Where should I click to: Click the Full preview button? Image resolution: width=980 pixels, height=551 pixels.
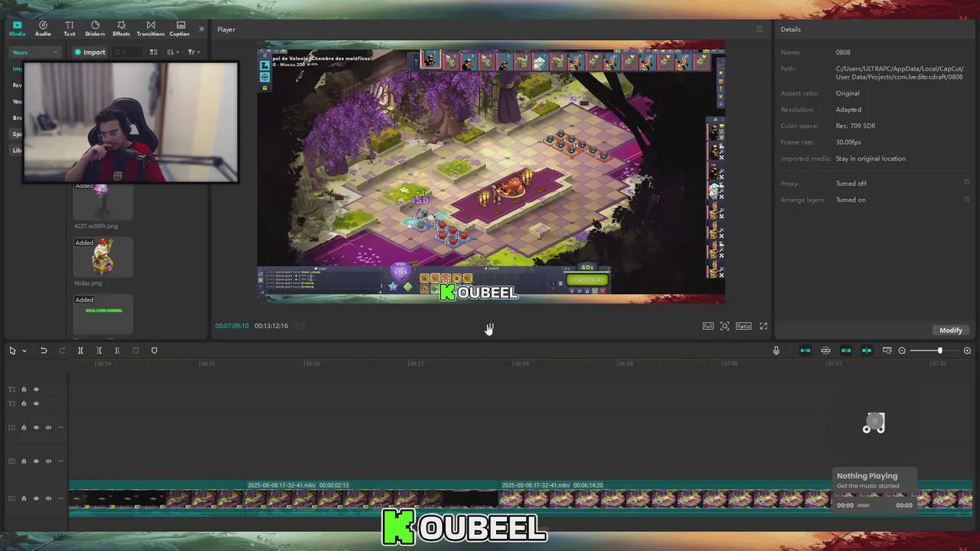click(708, 326)
